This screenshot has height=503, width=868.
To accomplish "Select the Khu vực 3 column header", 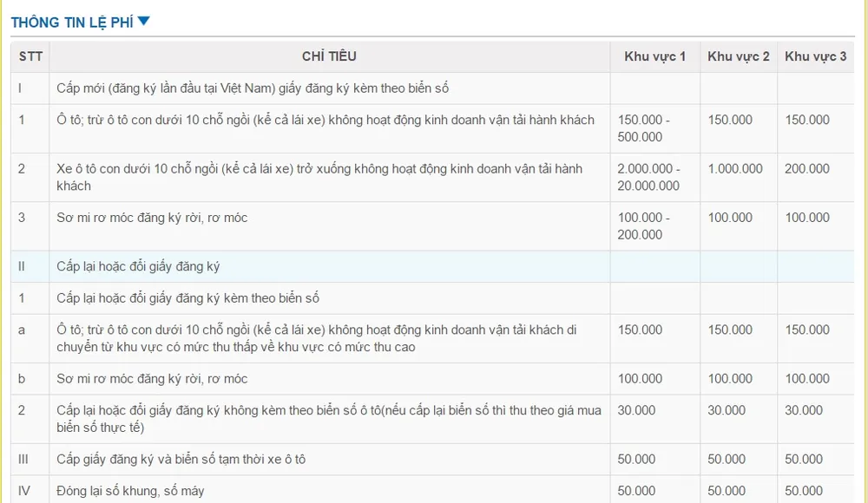I will 815,56.
